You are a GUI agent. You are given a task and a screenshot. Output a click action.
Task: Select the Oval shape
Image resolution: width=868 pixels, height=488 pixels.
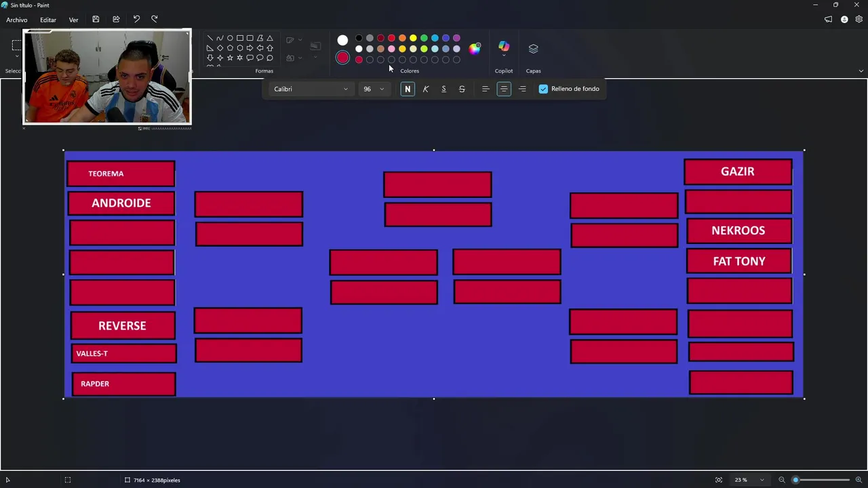click(x=230, y=38)
